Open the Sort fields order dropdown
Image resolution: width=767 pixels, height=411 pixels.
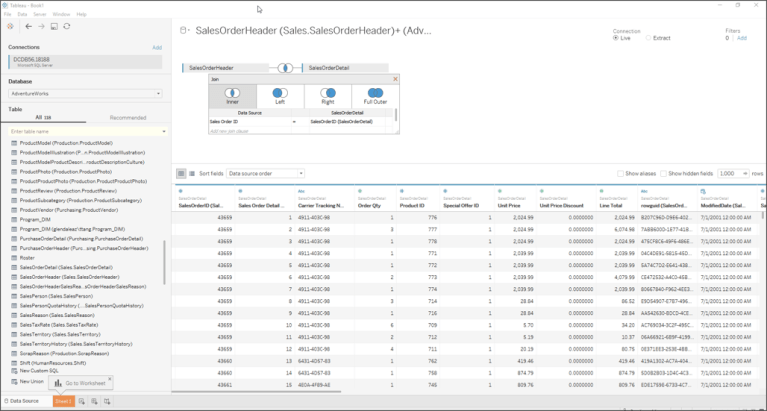[264, 173]
